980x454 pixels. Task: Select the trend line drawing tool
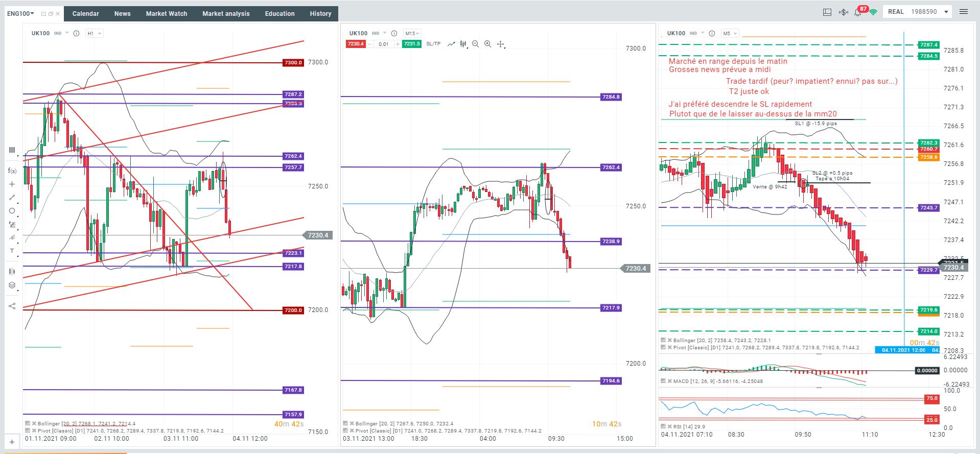pyautogui.click(x=12, y=197)
